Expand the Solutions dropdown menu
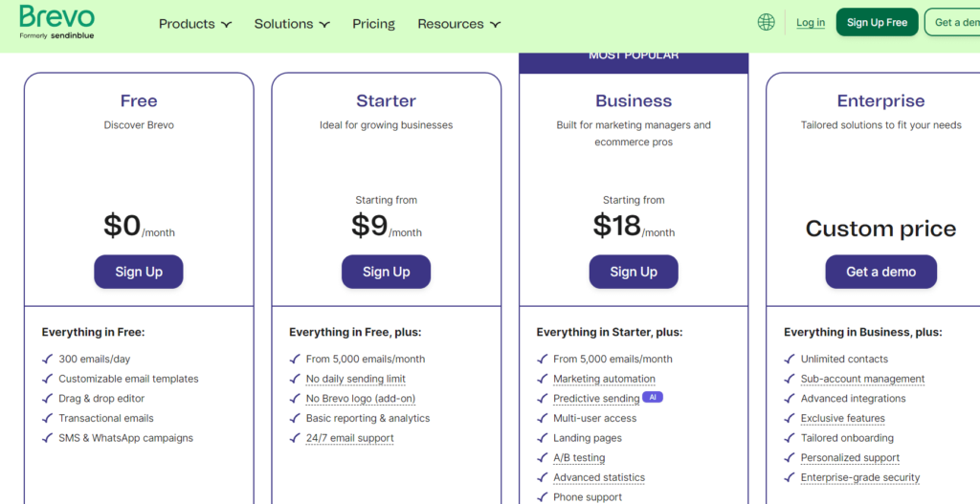 tap(292, 24)
